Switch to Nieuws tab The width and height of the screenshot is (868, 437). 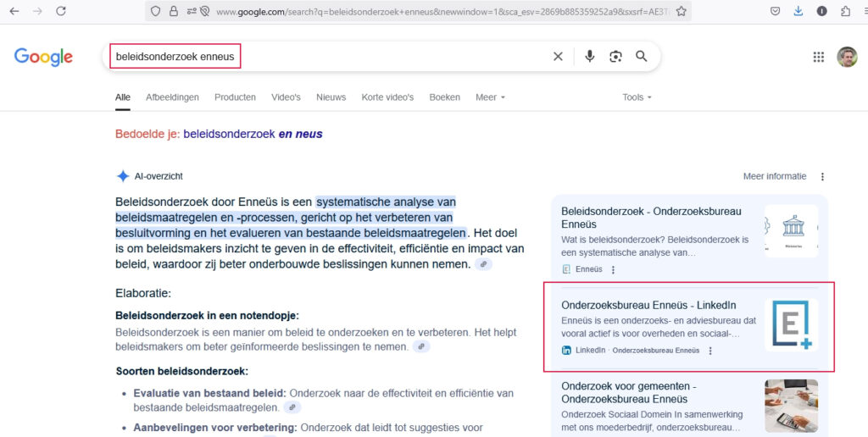[331, 97]
